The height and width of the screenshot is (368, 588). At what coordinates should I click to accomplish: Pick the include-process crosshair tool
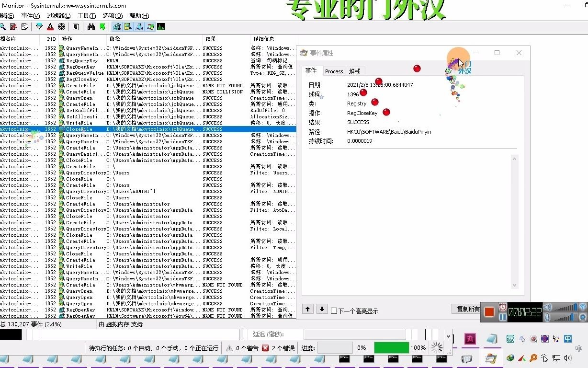62,26
